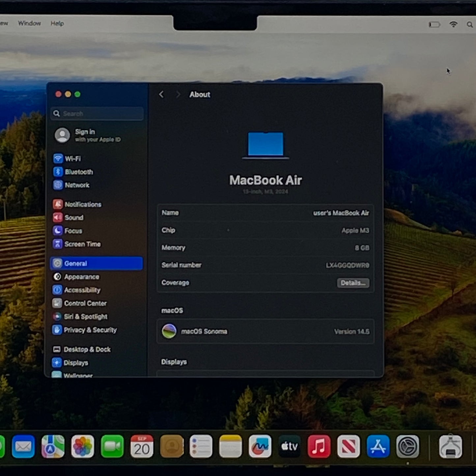This screenshot has width=476, height=476.
Task: Click the serial number value
Action: pos(348,266)
